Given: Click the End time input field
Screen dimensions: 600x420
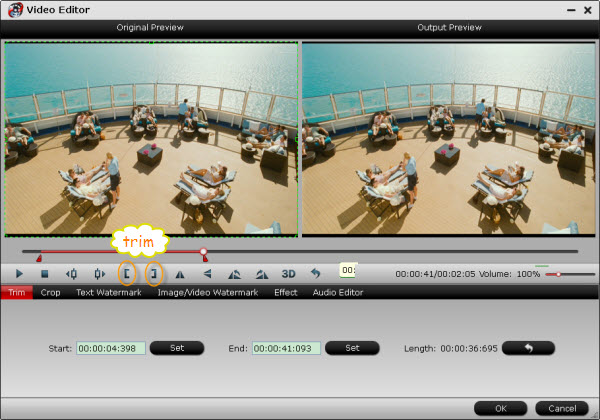Looking at the screenshot, I should tap(286, 348).
